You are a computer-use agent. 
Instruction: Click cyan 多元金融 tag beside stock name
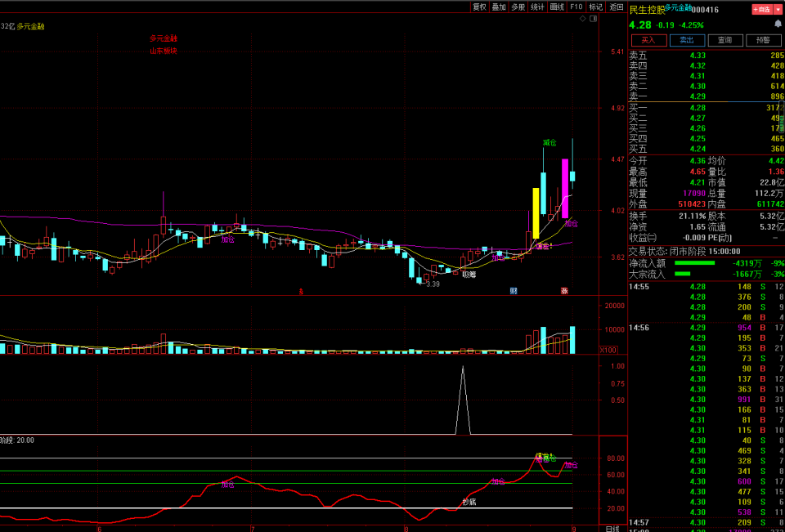(x=679, y=7)
